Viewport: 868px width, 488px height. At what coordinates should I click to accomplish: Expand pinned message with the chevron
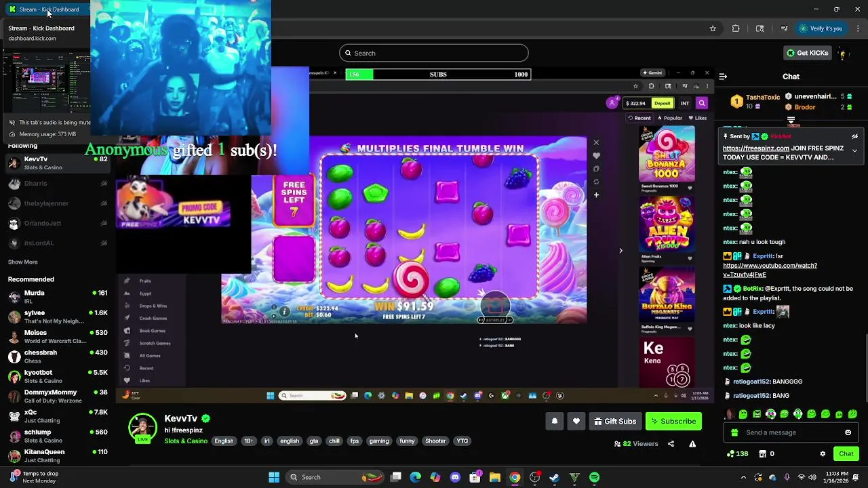[854, 150]
